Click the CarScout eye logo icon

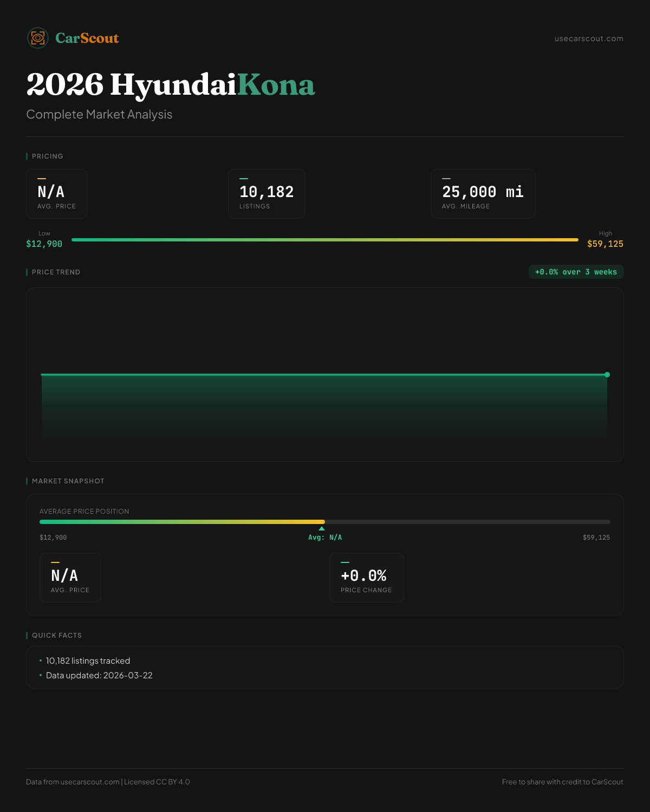pos(38,38)
